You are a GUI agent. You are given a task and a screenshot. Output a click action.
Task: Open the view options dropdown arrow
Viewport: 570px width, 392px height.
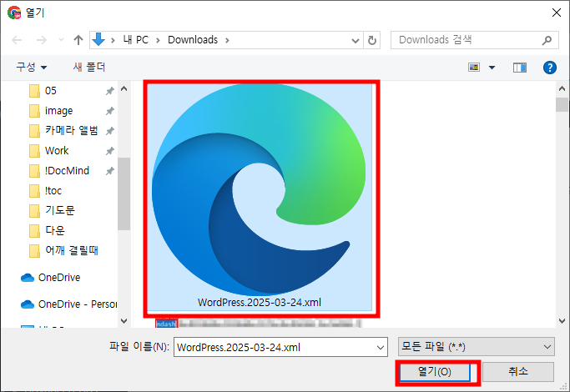[x=492, y=68]
